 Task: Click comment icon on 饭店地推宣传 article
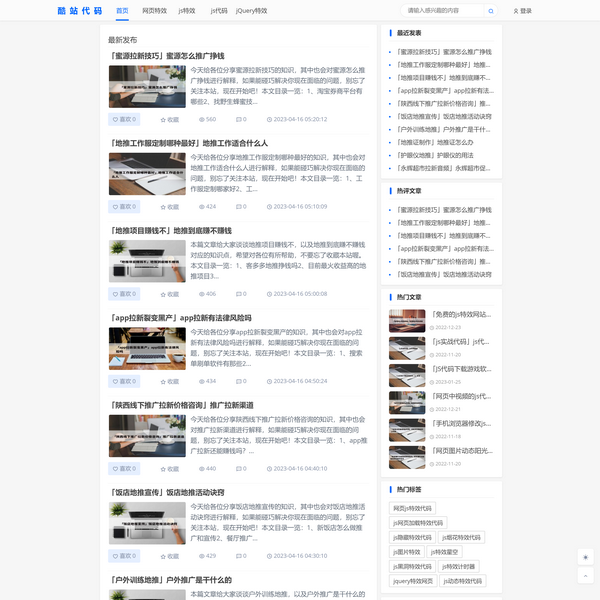tap(239, 555)
